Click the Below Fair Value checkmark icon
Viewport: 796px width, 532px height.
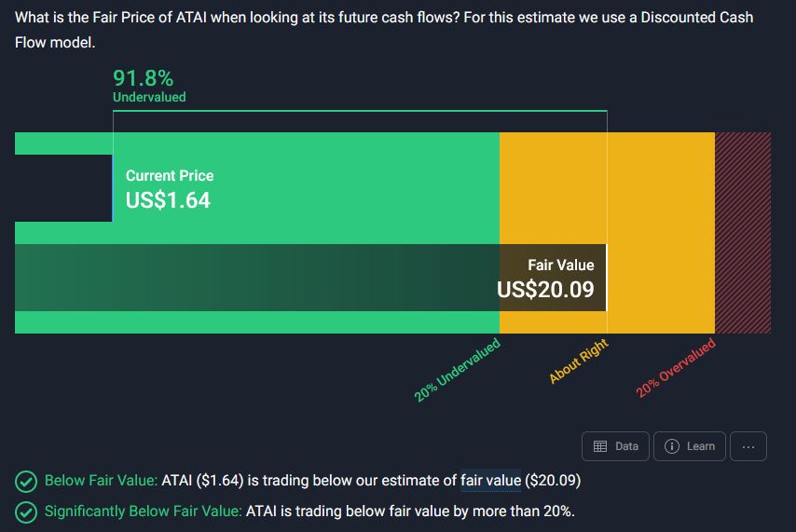[x=26, y=482]
